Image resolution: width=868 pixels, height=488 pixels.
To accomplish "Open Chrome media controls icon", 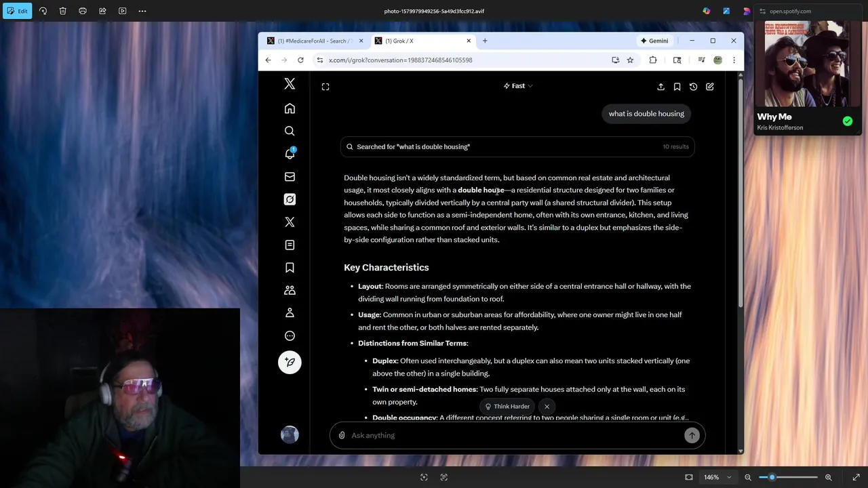I will pos(701,60).
